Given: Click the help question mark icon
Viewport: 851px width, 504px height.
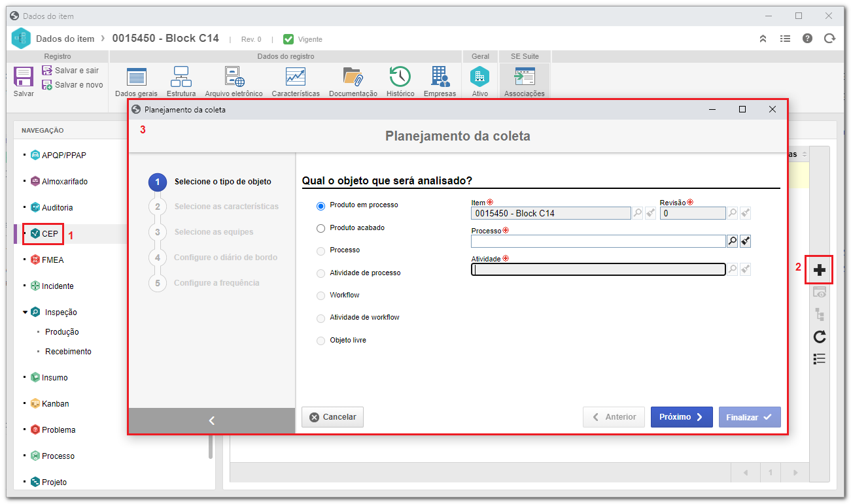Looking at the screenshot, I should point(808,39).
